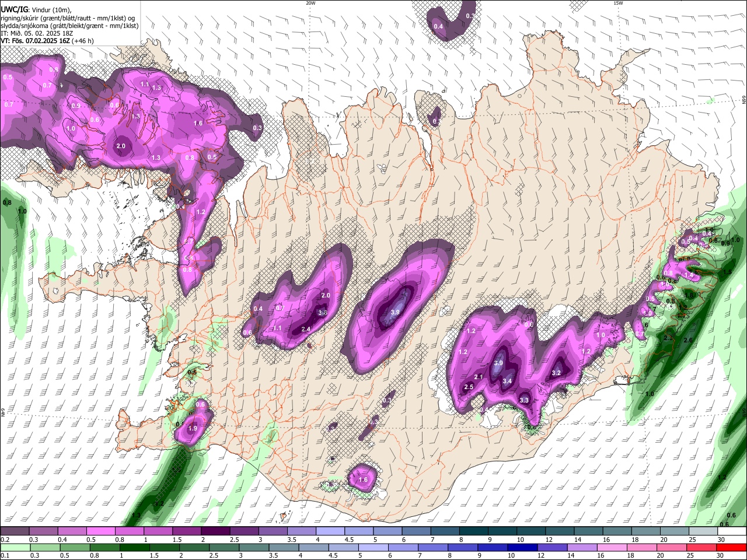Click the dark blue 10 swatch in the lower legend

point(522,547)
